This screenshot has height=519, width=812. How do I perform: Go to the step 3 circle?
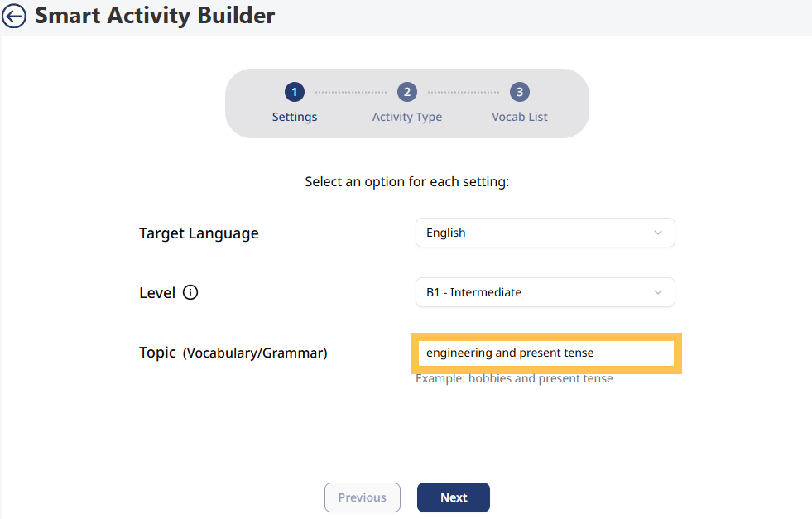(x=519, y=92)
